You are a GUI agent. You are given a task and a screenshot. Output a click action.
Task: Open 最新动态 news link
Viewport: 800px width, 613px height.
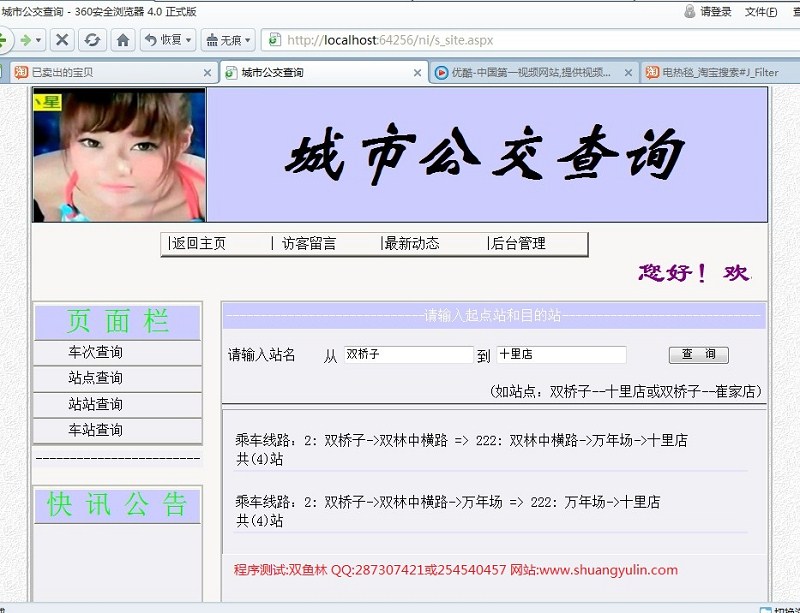(411, 243)
